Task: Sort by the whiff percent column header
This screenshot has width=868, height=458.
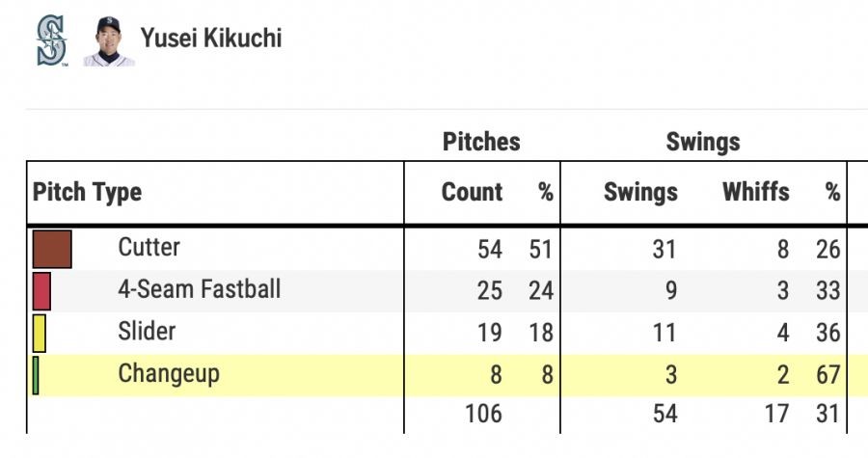Action: [832, 192]
